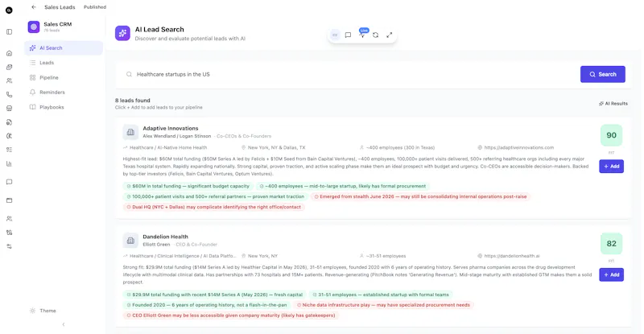The image size is (644, 334).
Task: Click the Live cursor icon in floating toolbar
Action: [361, 35]
